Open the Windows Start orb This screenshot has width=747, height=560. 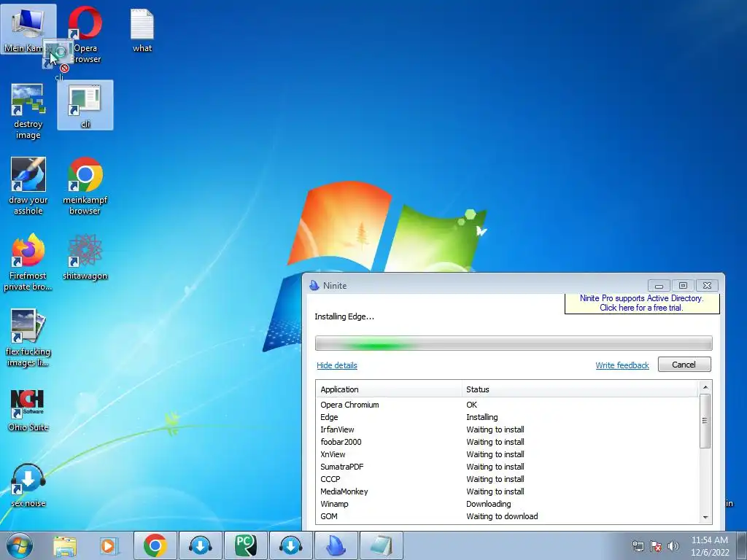[x=20, y=545]
